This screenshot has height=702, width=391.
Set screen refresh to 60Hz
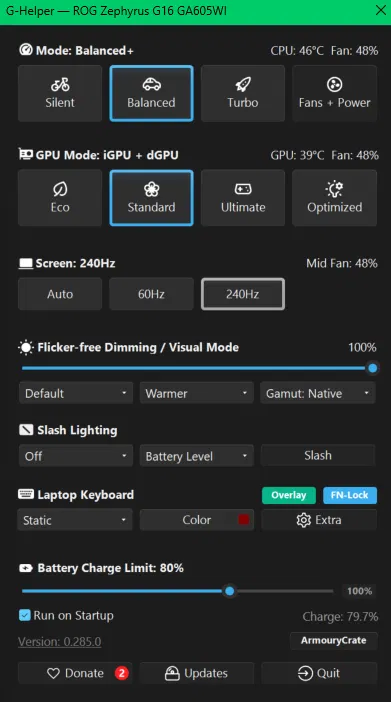151,294
